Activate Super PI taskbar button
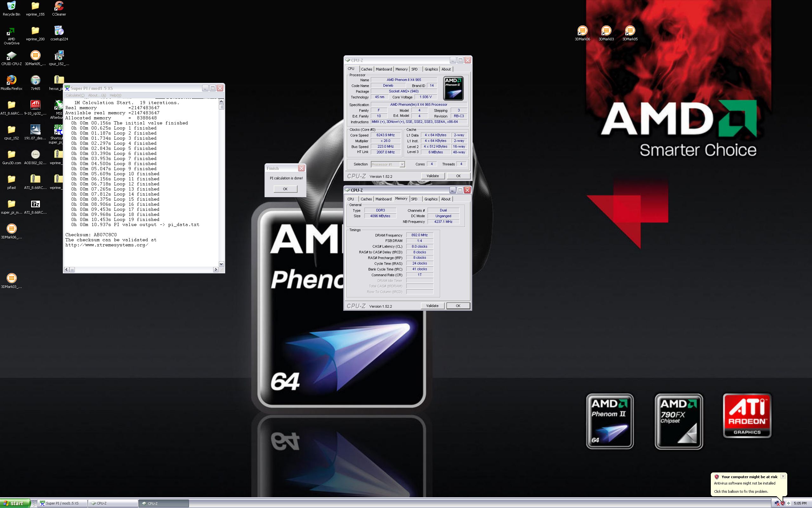The width and height of the screenshot is (812, 508). (x=62, y=503)
